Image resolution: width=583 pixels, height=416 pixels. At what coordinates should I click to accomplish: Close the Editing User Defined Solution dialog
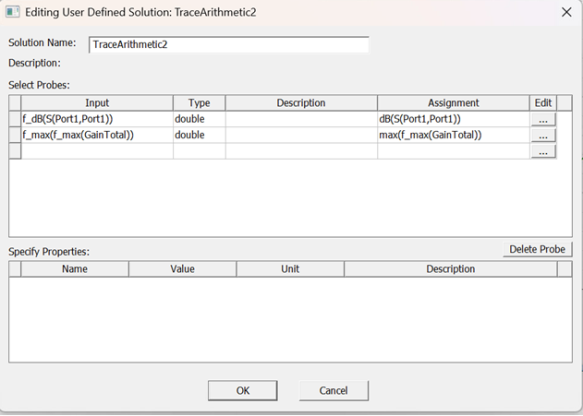[x=566, y=12]
